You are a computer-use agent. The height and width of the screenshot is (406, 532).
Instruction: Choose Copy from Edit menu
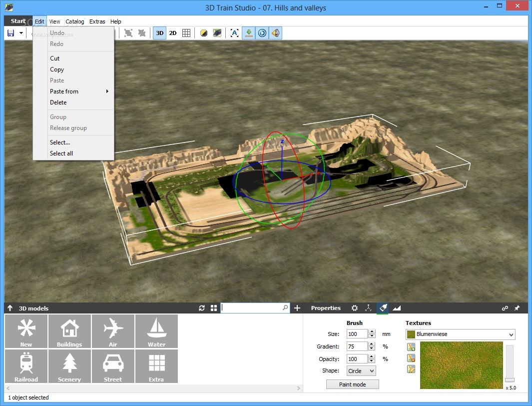73,69
